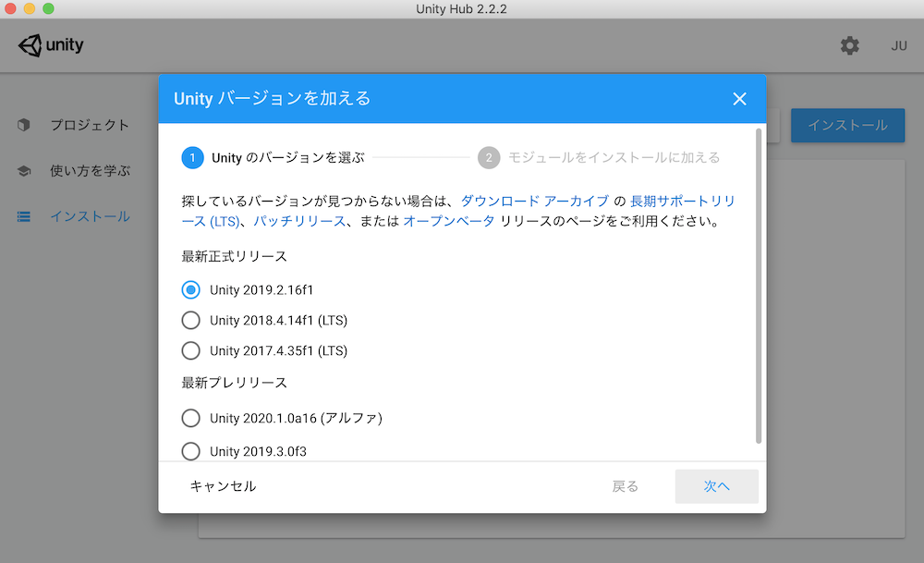924x563 pixels.
Task: Select Unity 2020.1.0a16 (アルファ) radio button
Action: click(x=190, y=418)
